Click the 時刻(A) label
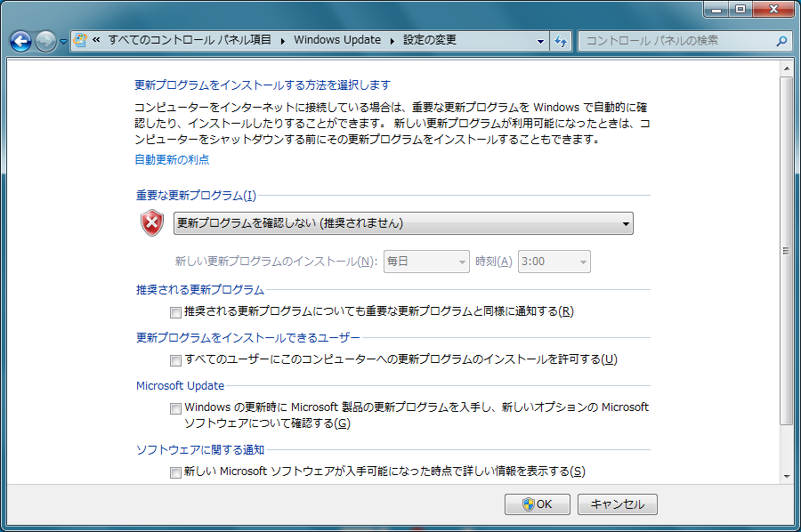 pos(493,262)
